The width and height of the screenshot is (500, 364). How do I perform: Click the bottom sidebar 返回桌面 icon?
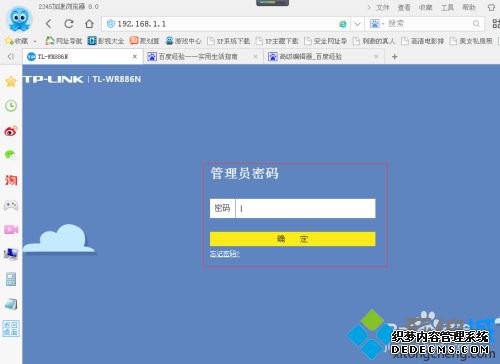click(11, 328)
